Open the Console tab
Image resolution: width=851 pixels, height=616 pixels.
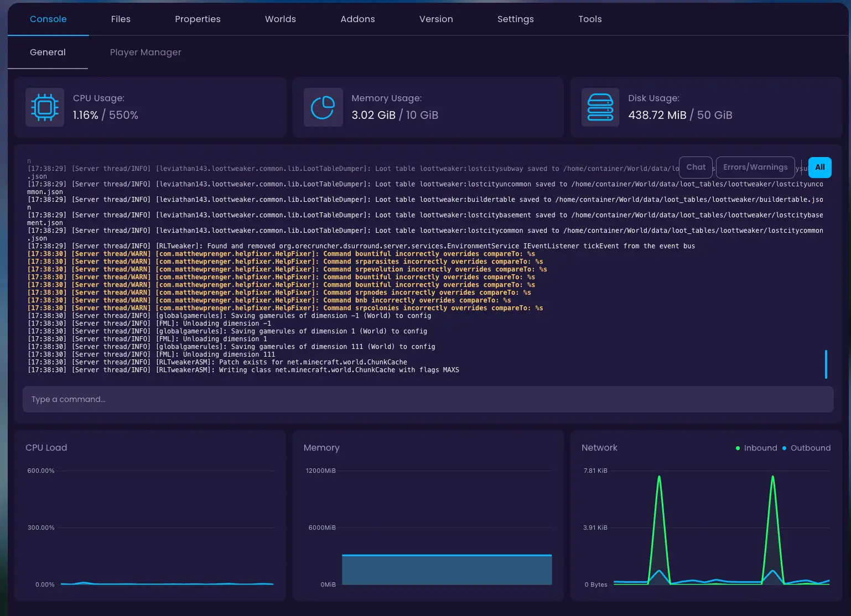pos(48,19)
